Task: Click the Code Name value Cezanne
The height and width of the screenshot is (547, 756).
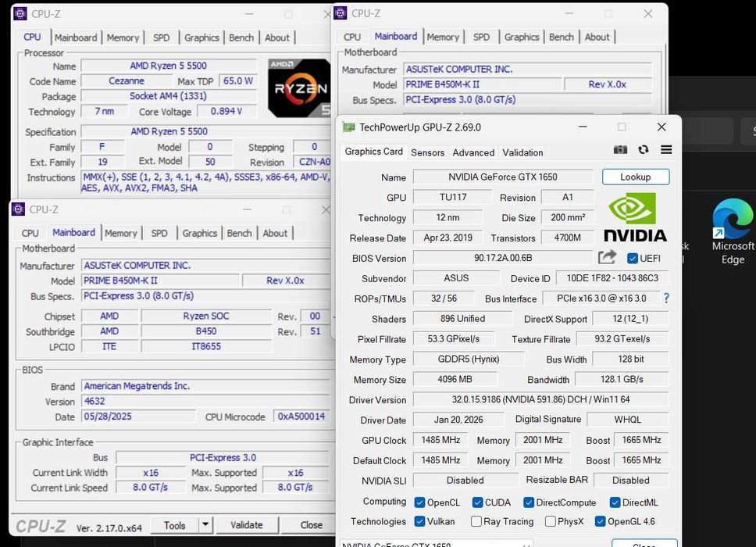Action: click(127, 80)
